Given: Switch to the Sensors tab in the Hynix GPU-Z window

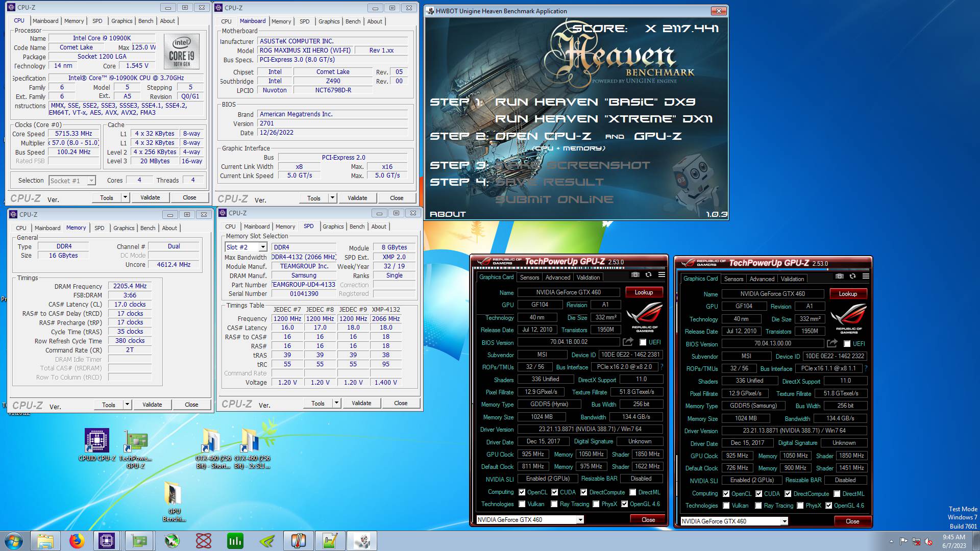Looking at the screenshot, I should coord(529,278).
